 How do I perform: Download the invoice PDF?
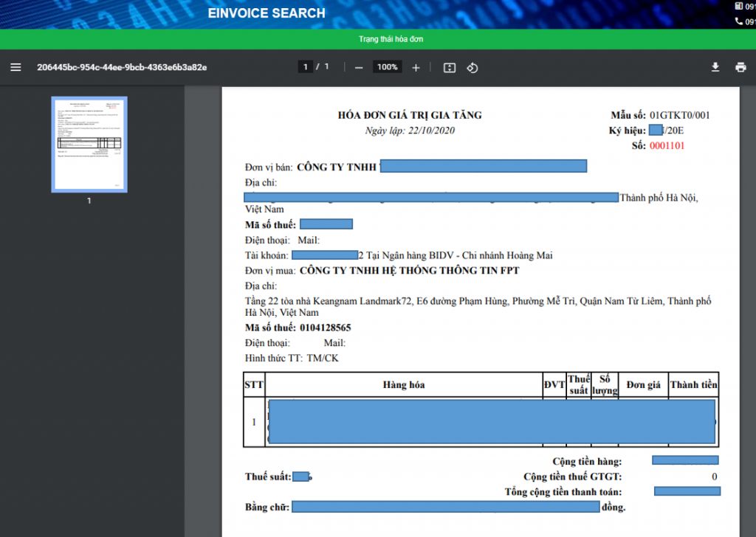click(x=715, y=67)
